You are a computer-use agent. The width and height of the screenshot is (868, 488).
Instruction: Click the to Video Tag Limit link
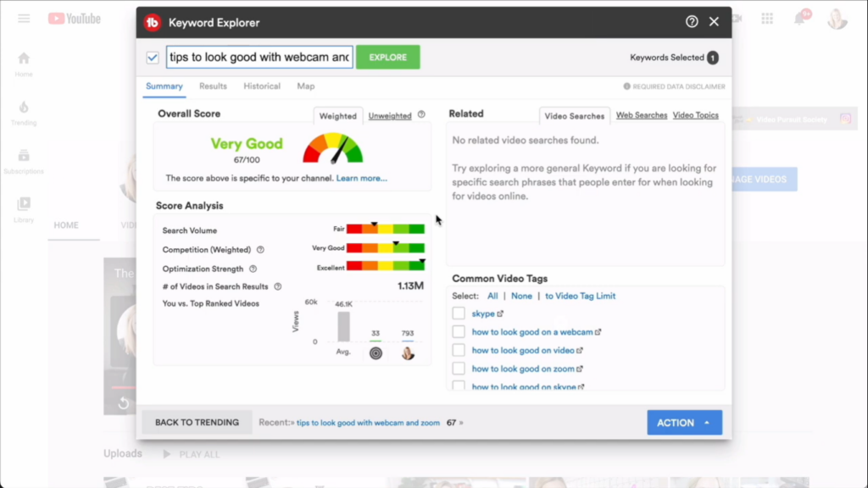coord(580,296)
